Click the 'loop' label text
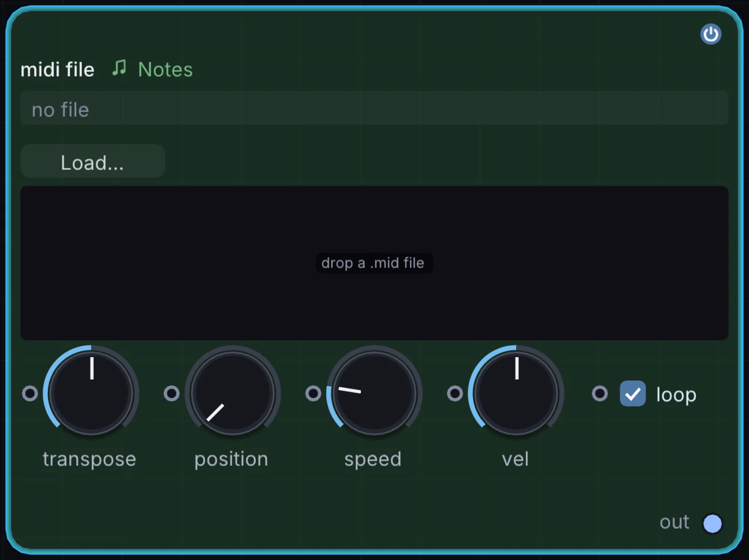Image resolution: width=749 pixels, height=560 pixels. click(676, 395)
